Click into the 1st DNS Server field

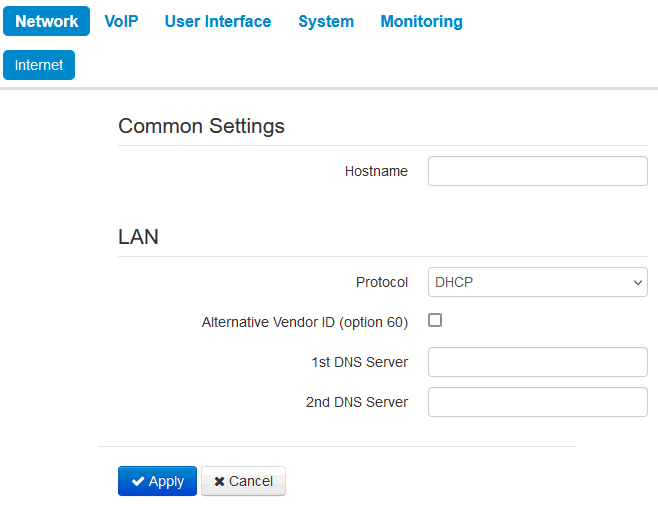point(537,362)
